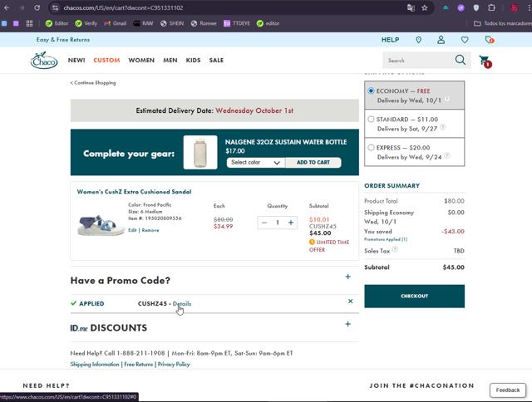The height and width of the screenshot is (402, 532).
Task: Open Shipping Information link
Action: click(95, 364)
